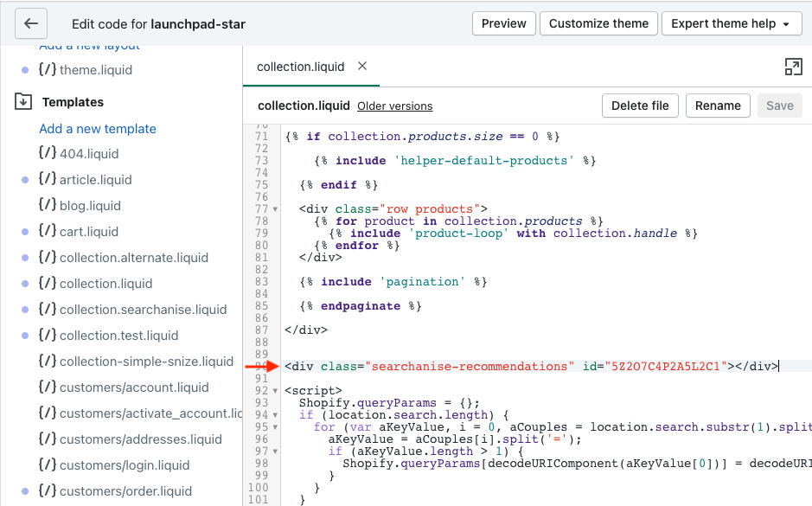This screenshot has width=812, height=506.
Task: Open cart.liquid template file
Action: [x=89, y=231]
